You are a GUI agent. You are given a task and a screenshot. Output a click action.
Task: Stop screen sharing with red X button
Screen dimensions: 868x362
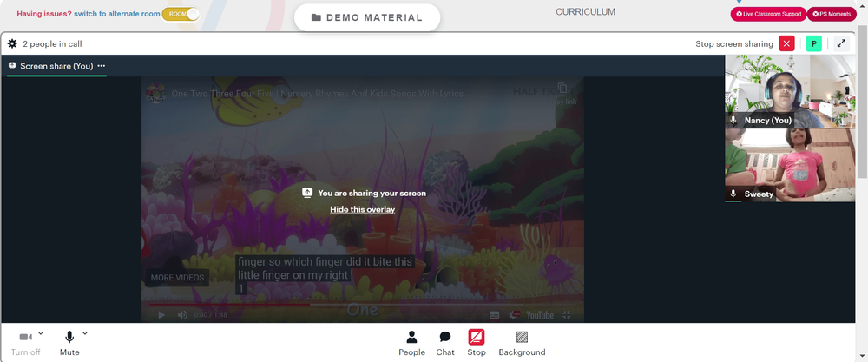(786, 43)
